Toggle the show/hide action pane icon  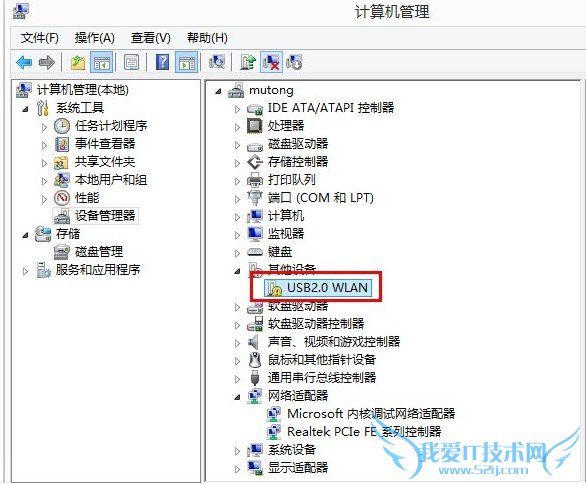(186, 62)
